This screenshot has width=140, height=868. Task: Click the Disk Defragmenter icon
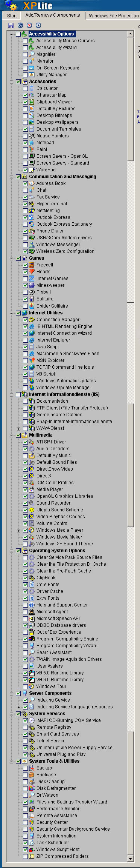click(x=32, y=788)
